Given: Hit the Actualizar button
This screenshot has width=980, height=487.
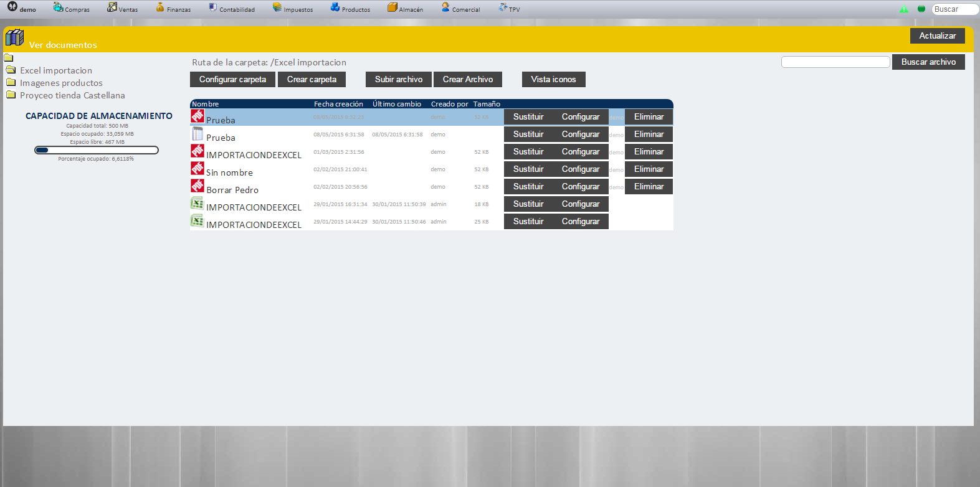Looking at the screenshot, I should 937,36.
